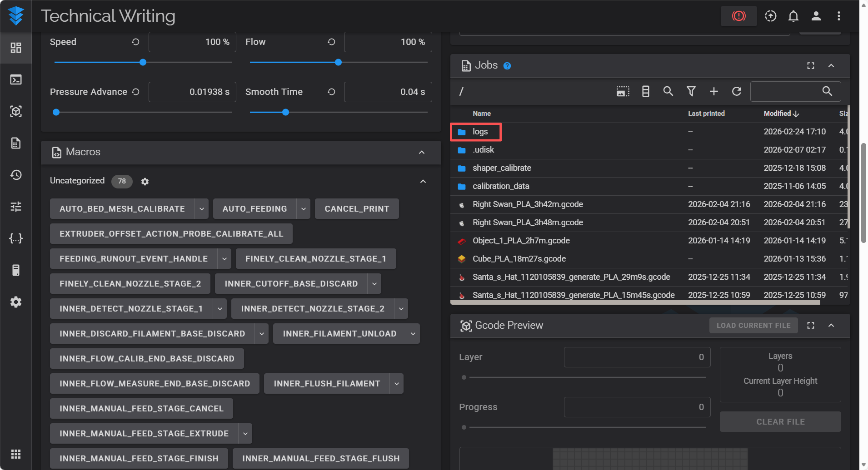
Task: Click the LOAD CURRENT FILE button
Action: pos(753,325)
